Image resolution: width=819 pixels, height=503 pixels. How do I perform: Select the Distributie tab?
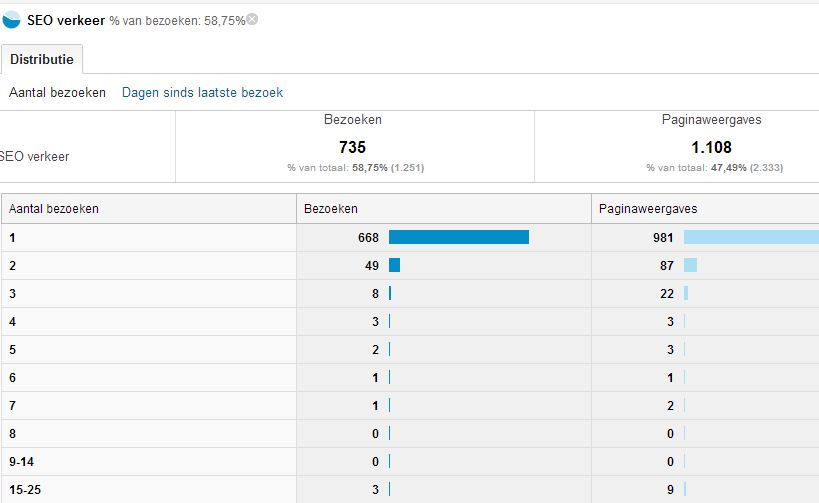(x=42, y=60)
